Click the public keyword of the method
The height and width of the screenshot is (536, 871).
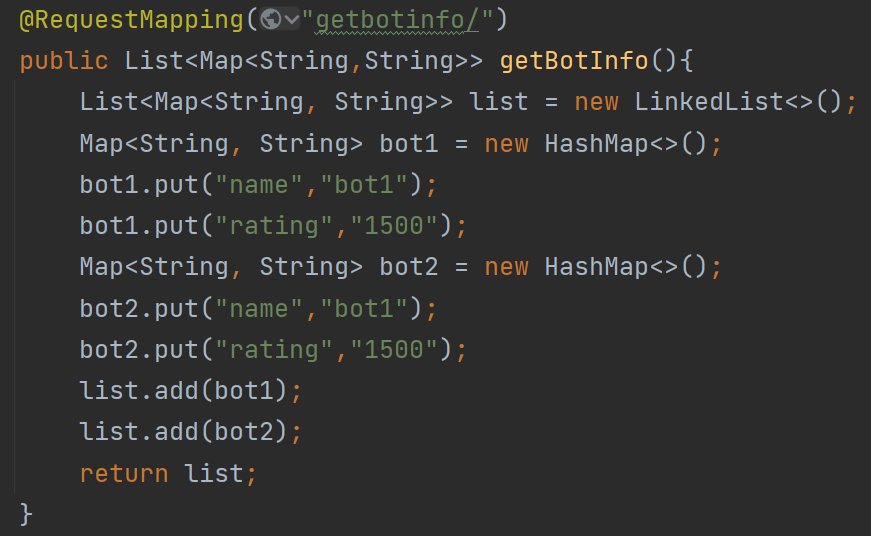tap(64, 60)
